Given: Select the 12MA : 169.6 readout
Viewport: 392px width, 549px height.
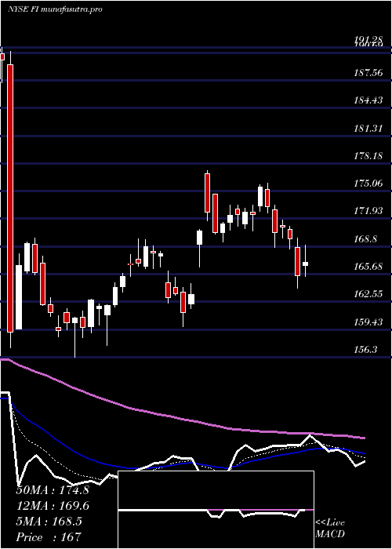Looking at the screenshot, I should (x=53, y=506).
